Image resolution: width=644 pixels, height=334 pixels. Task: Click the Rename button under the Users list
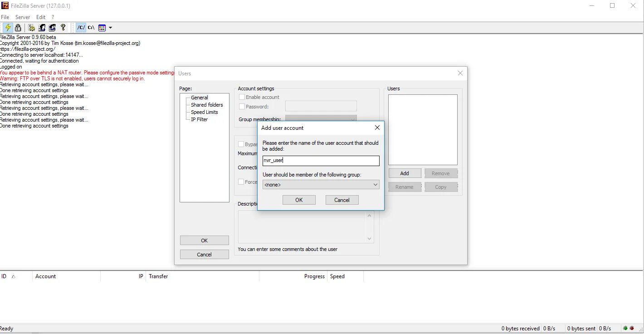pyautogui.click(x=405, y=187)
